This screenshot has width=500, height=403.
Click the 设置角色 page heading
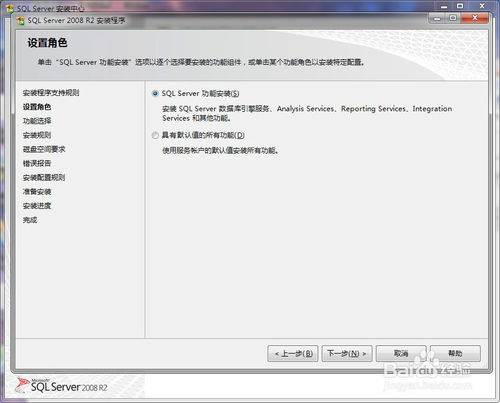(47, 43)
